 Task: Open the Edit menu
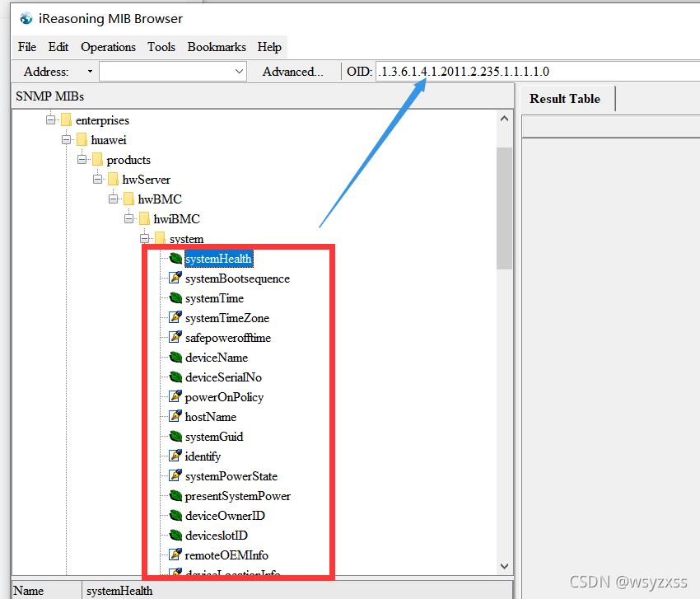pyautogui.click(x=58, y=47)
